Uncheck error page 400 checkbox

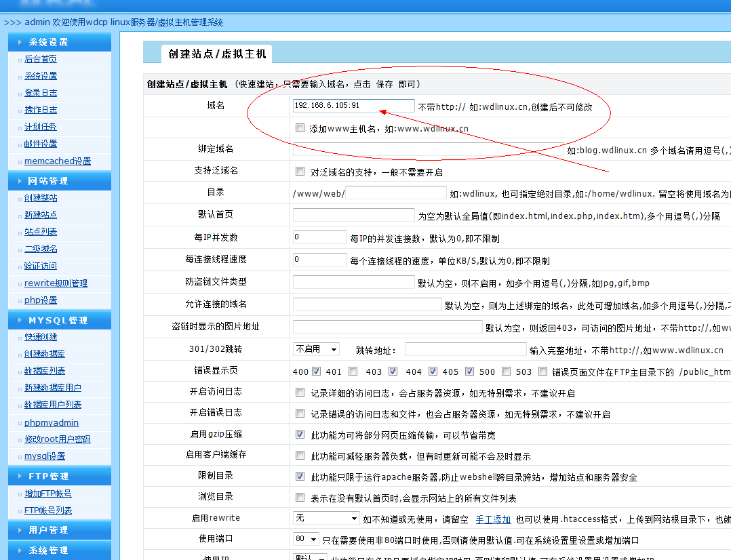[x=316, y=371]
